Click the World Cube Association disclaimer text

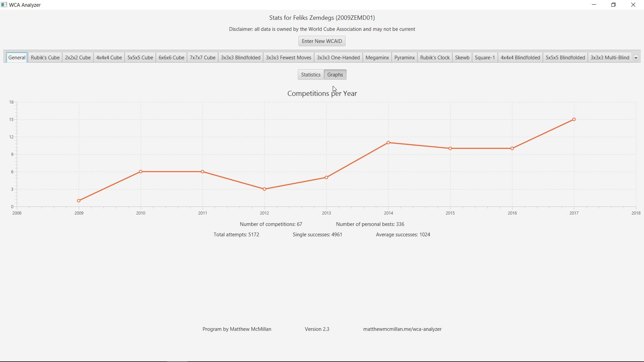pos(322,29)
